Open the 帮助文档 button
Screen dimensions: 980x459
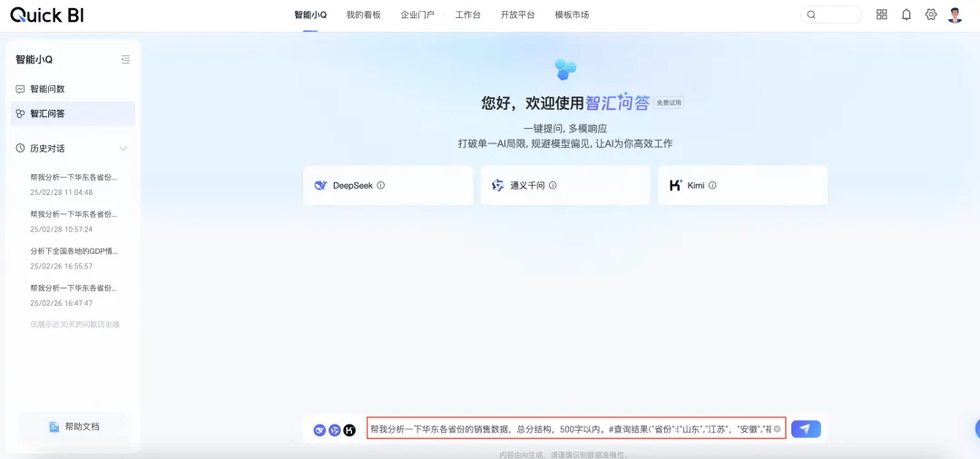[x=74, y=427]
